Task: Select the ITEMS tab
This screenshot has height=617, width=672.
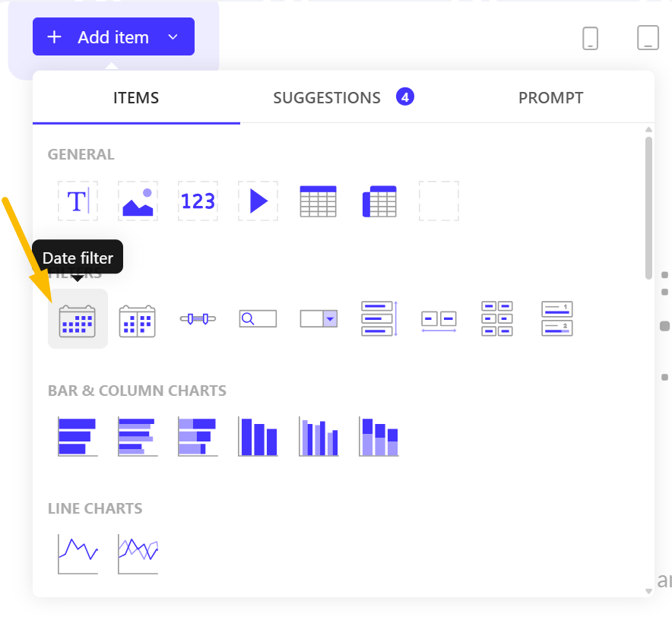Action: [136, 98]
